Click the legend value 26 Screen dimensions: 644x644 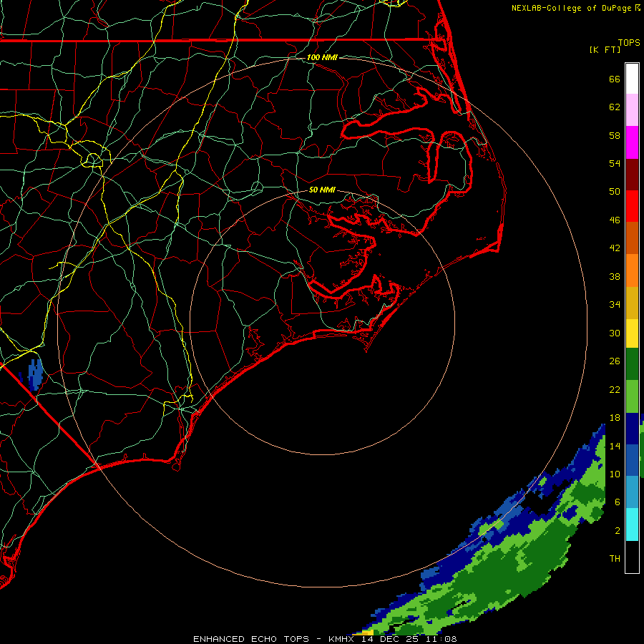615,361
